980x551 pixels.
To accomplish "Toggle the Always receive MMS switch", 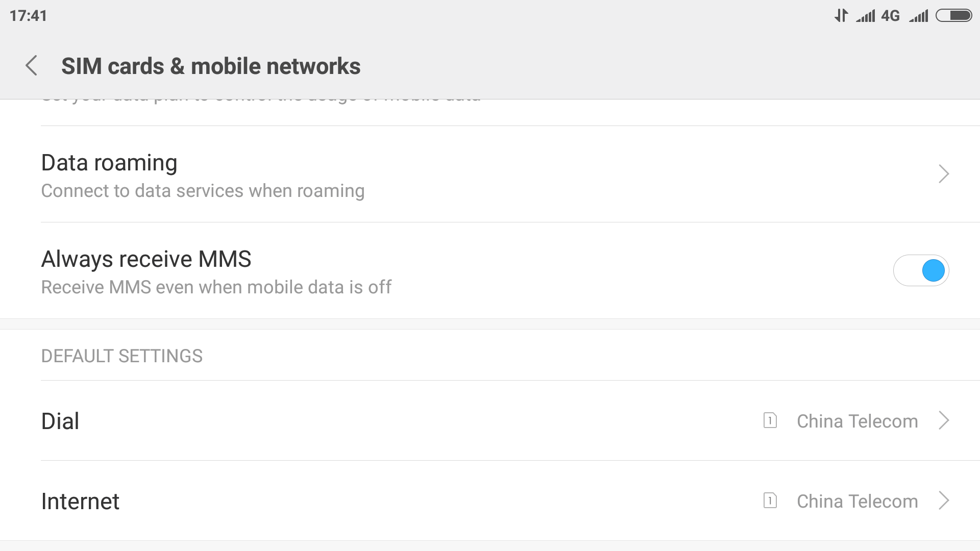I will (921, 270).
